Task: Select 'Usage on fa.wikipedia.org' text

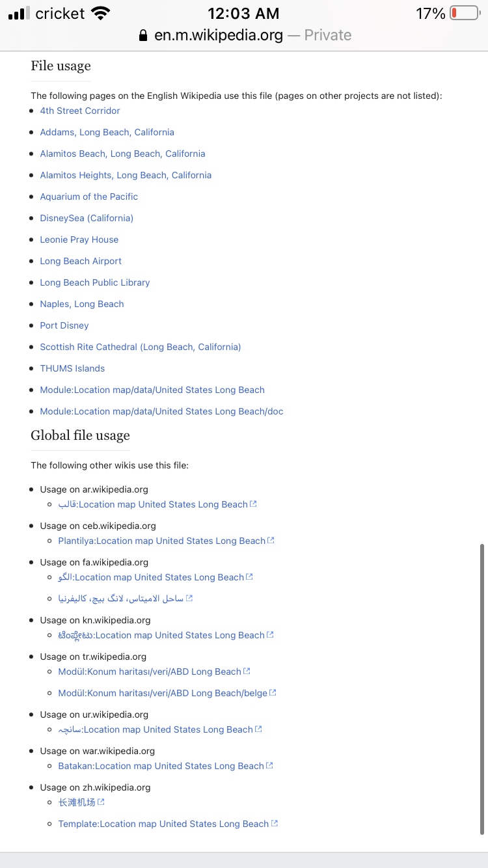Action: [x=94, y=562]
